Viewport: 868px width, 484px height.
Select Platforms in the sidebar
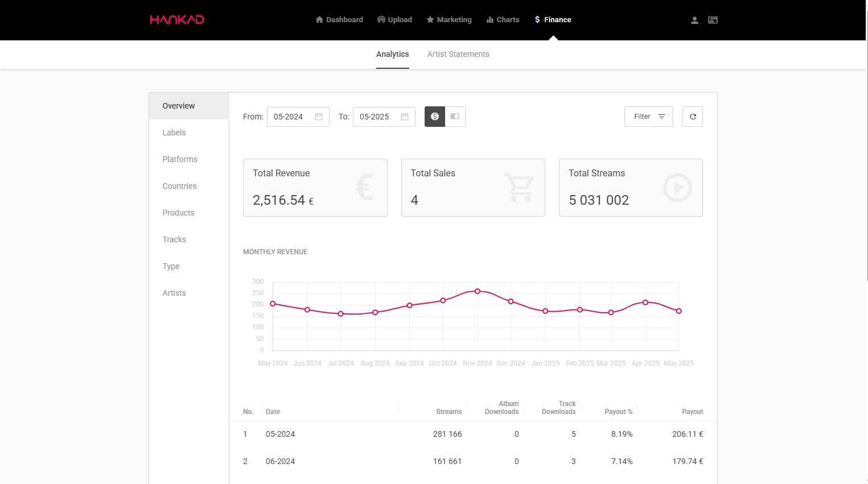pyautogui.click(x=189, y=159)
